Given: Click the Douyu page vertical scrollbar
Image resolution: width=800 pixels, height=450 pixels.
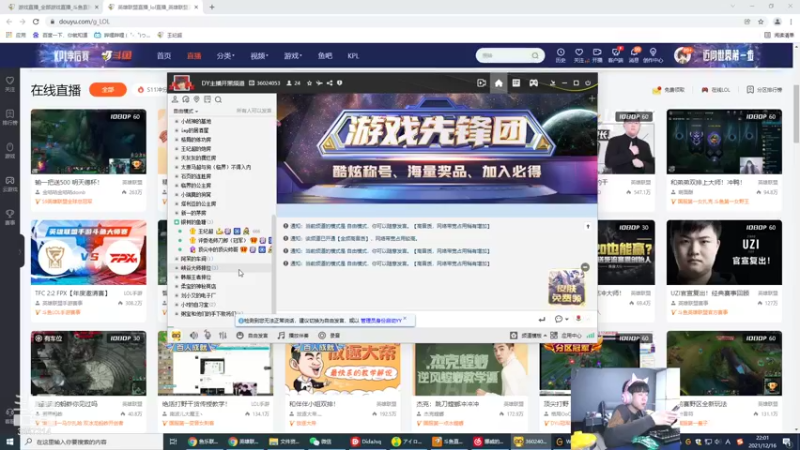Looking at the screenshot, I should pos(796,112).
